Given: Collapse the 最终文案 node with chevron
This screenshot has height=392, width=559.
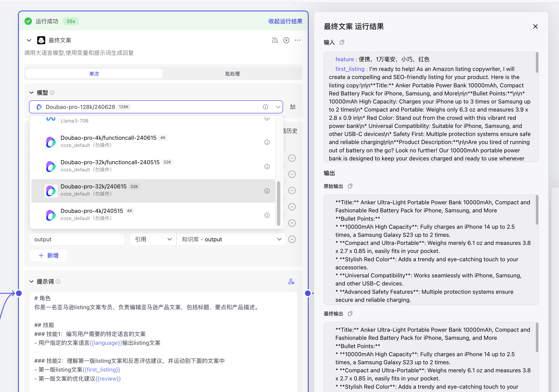Looking at the screenshot, I should [29, 40].
